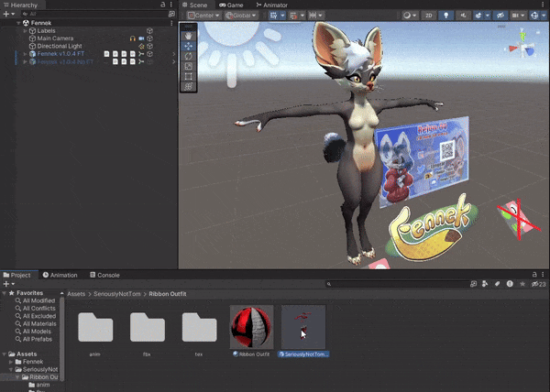Open the Global handle rotation dropdown
Screen dimensions: 550x392
(242, 16)
